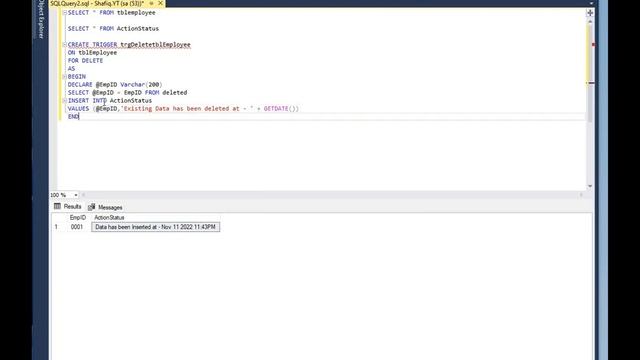This screenshot has height=360, width=640.
Task: Open the 100 % zoom dropdown
Action: pos(76,195)
